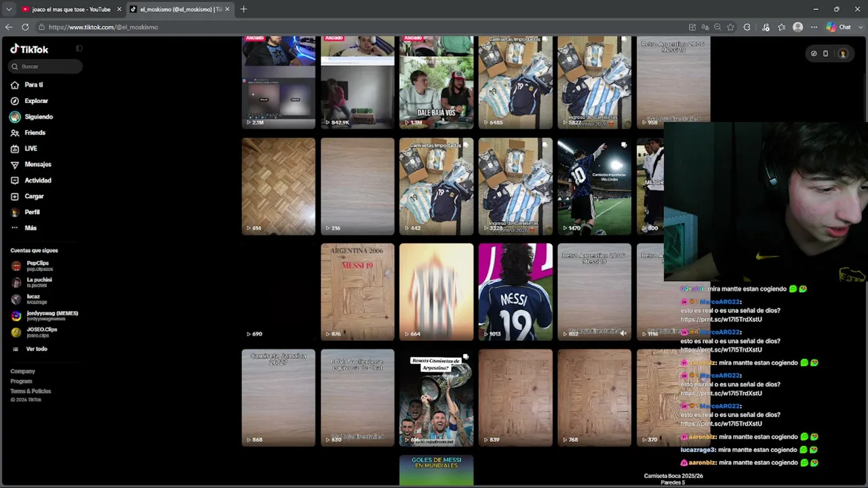The width and height of the screenshot is (868, 488).
Task: Open jordyyswag (MEMES) account
Action: [45, 316]
